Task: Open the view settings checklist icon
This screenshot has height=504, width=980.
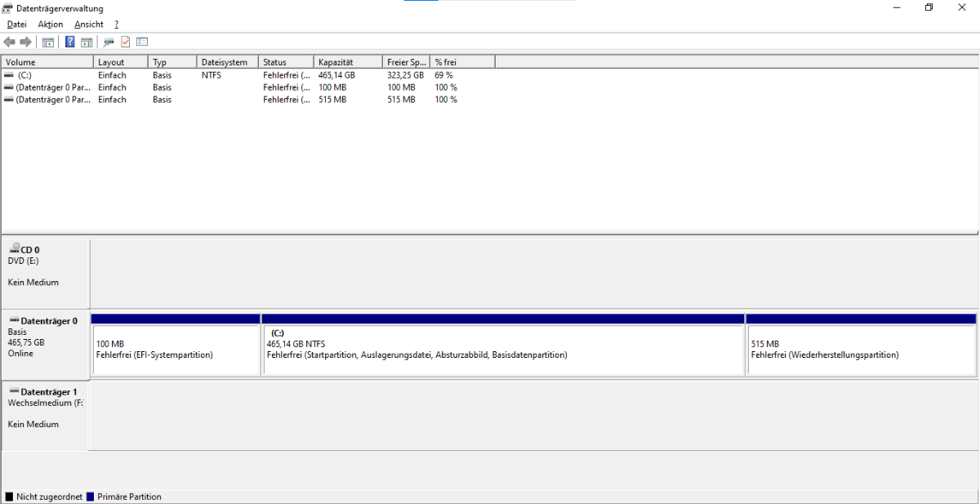Action: (142, 42)
